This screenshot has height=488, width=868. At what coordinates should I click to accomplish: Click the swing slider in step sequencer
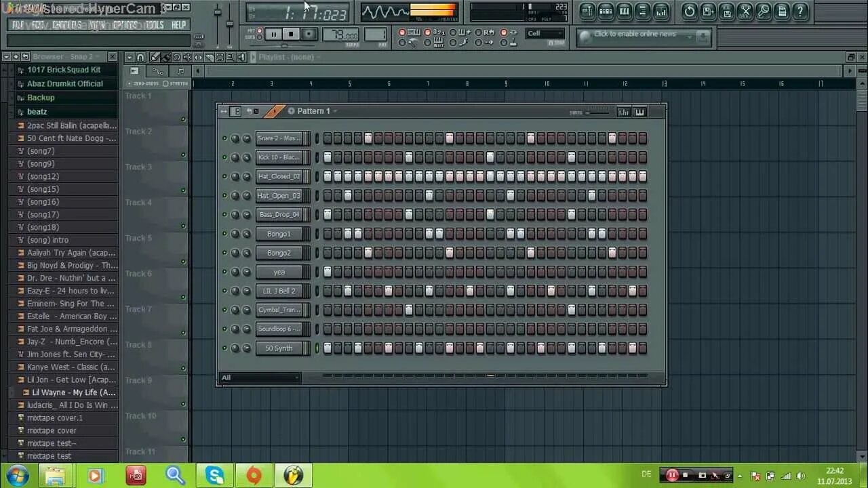[597, 113]
